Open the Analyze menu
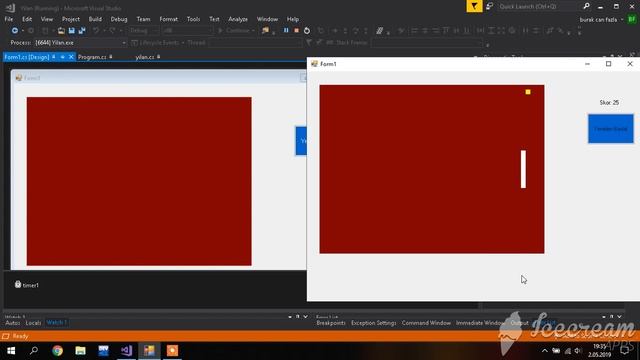640x360 pixels. coord(238,19)
